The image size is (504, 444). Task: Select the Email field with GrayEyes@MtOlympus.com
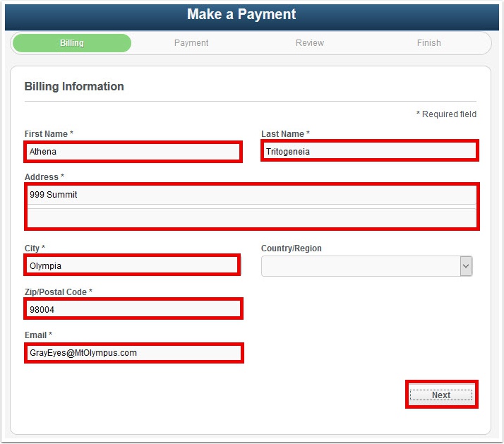133,352
